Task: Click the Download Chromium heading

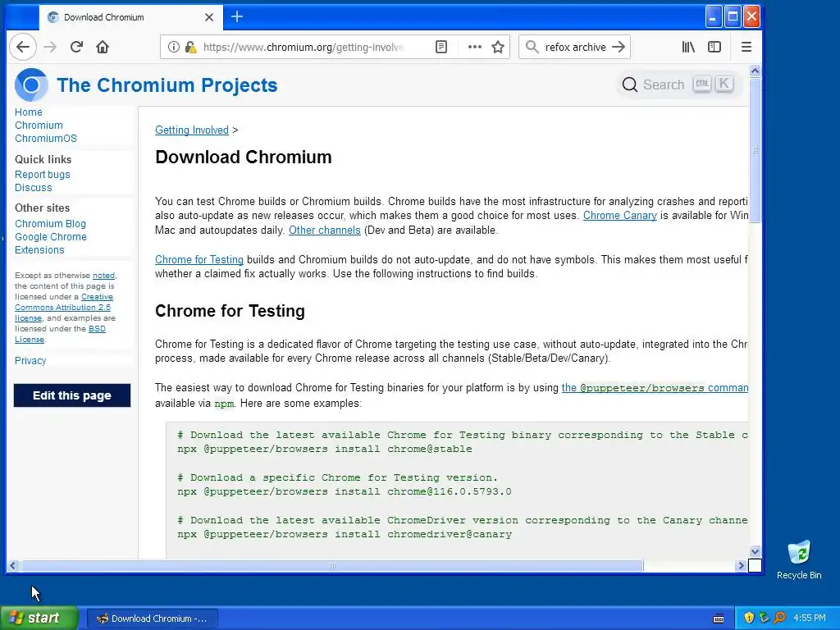Action: coord(243,157)
